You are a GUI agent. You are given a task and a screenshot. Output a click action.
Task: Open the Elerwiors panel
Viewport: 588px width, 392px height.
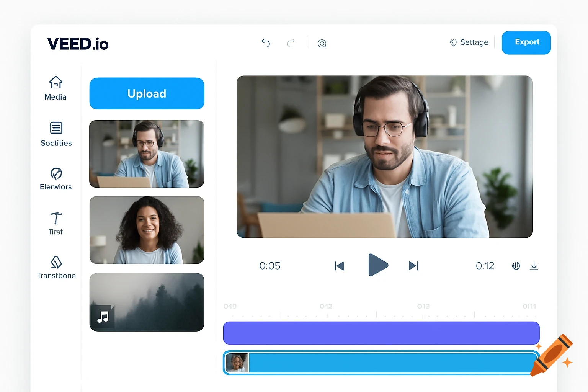[56, 178]
